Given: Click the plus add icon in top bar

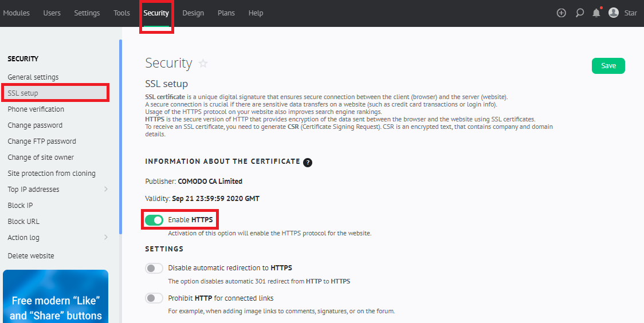Looking at the screenshot, I should (x=561, y=13).
